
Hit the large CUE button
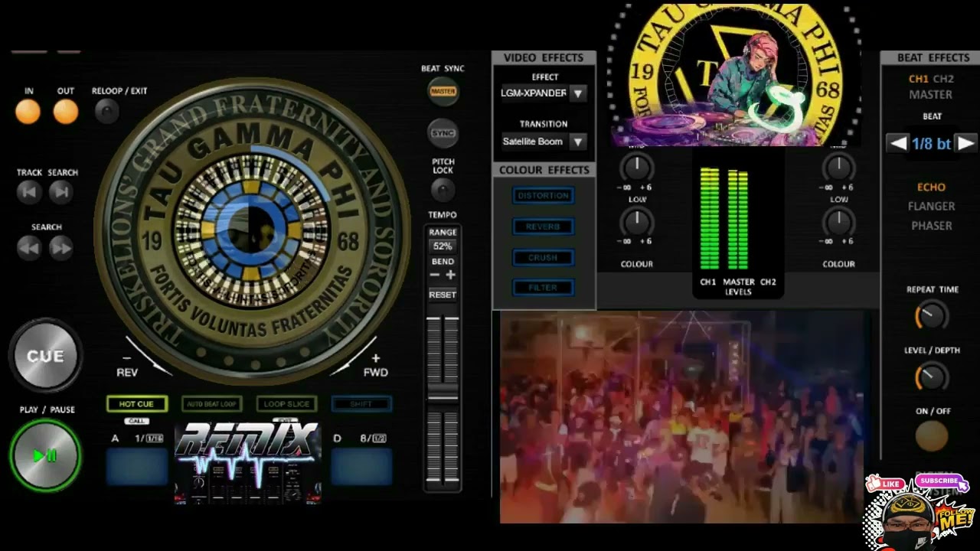pos(45,356)
